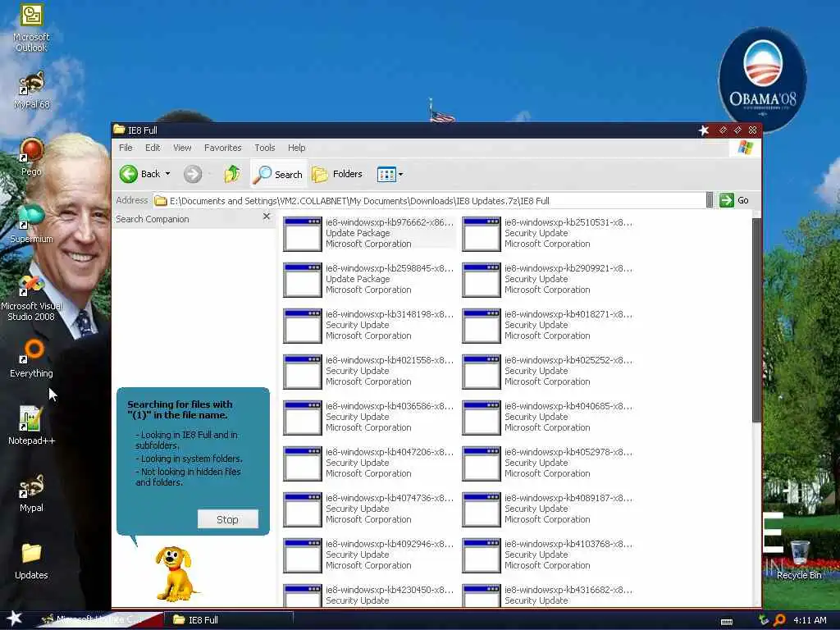Open the View menu
This screenshot has height=630, width=840.
coord(182,148)
